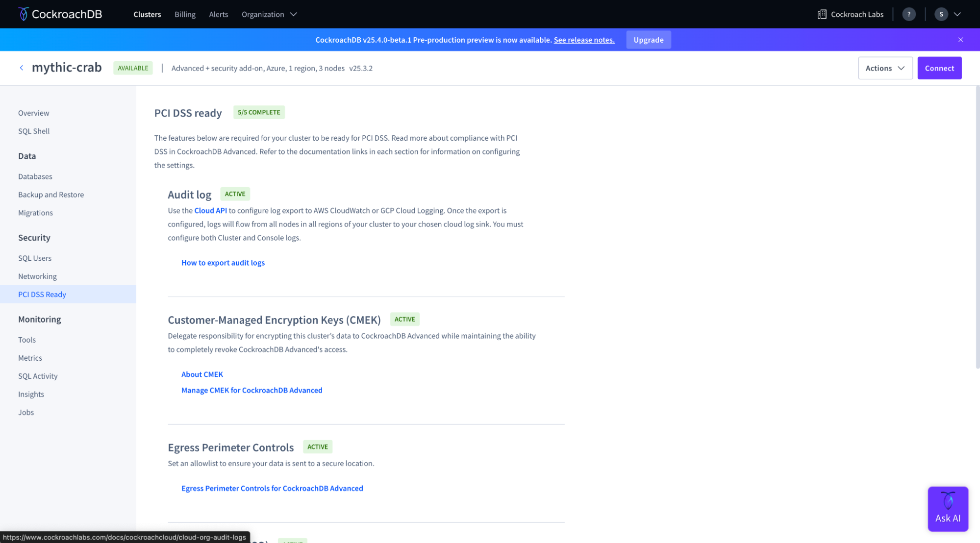Image resolution: width=980 pixels, height=543 pixels.
Task: Click the CockroachDB logo icon
Action: click(x=23, y=14)
